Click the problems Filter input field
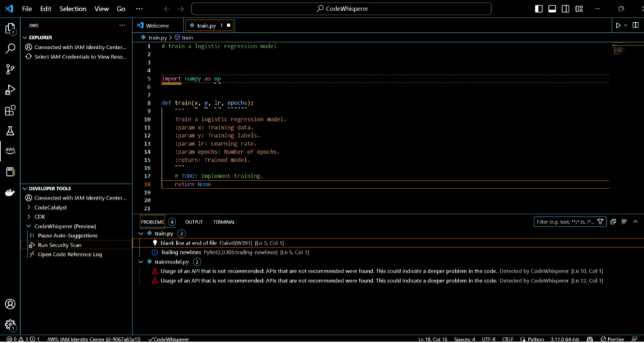This screenshot has height=343, width=644. pyautogui.click(x=563, y=222)
